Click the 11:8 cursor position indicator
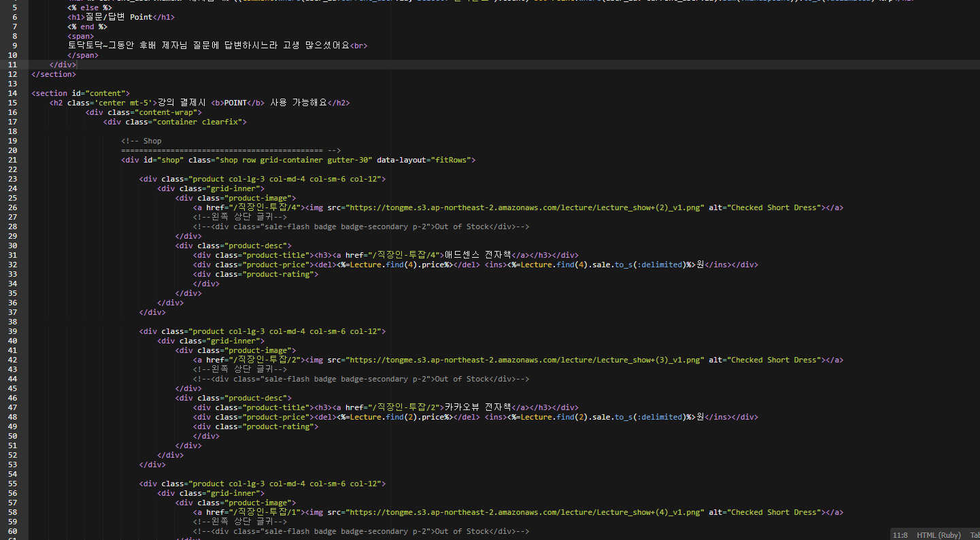The width and height of the screenshot is (980, 540). point(900,535)
